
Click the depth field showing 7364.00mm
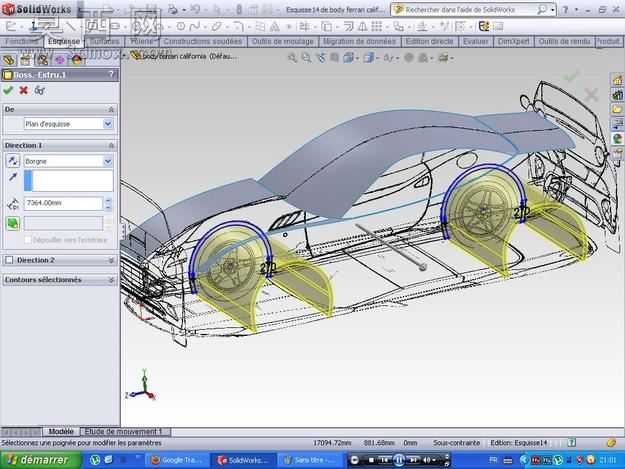click(63, 203)
